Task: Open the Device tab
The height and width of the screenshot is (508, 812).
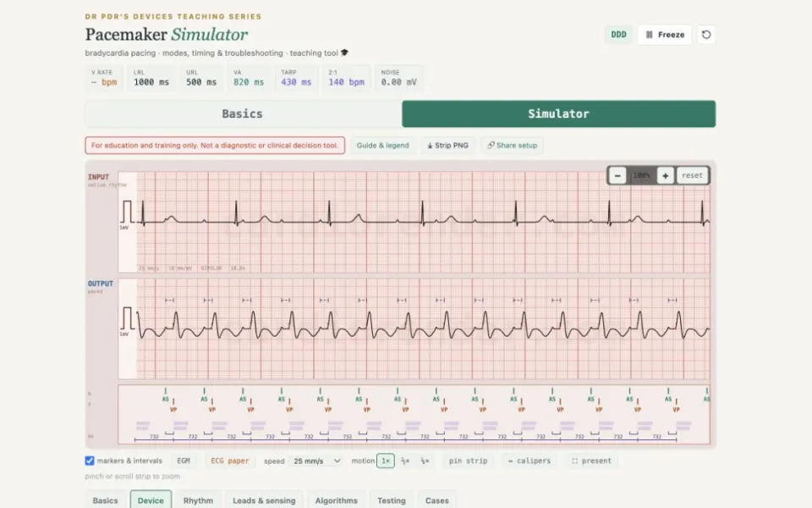Action: (151, 500)
